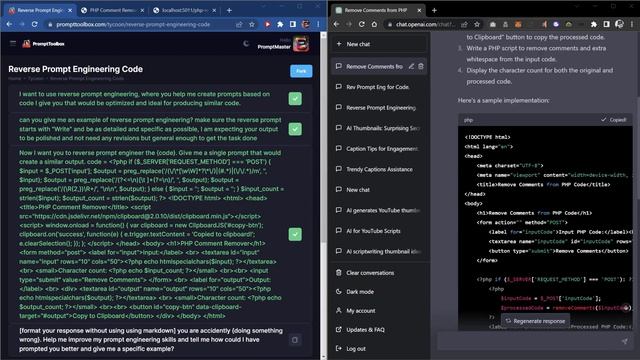Open a new tab in the left browser

click(x=229, y=10)
